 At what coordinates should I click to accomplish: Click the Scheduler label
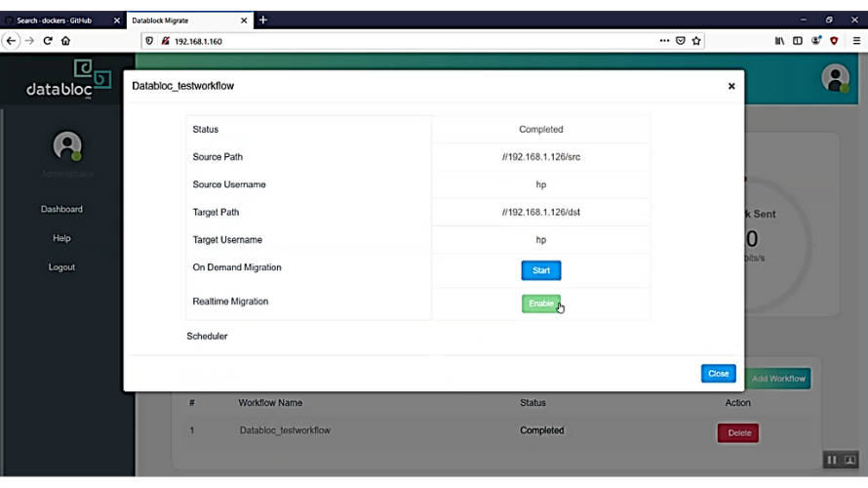207,336
